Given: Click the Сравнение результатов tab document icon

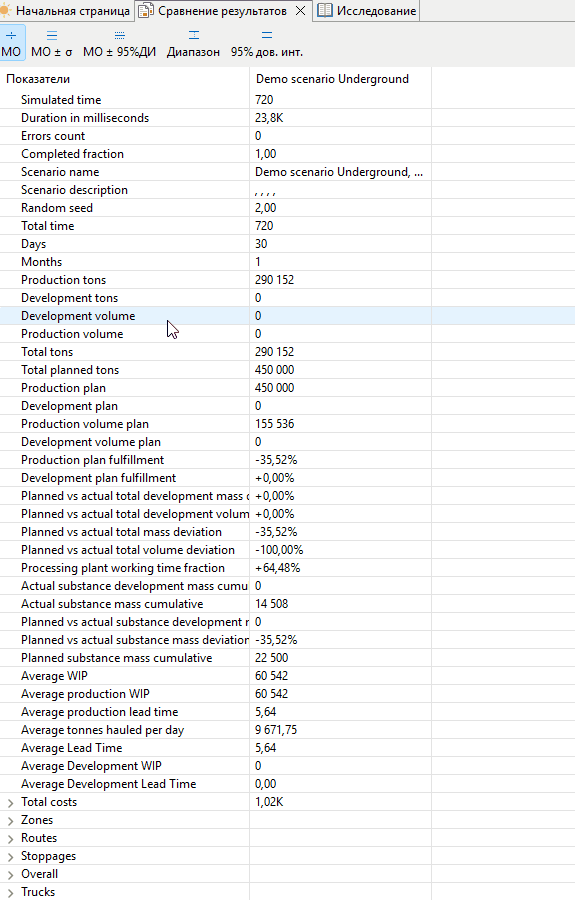Looking at the screenshot, I should coord(146,11).
